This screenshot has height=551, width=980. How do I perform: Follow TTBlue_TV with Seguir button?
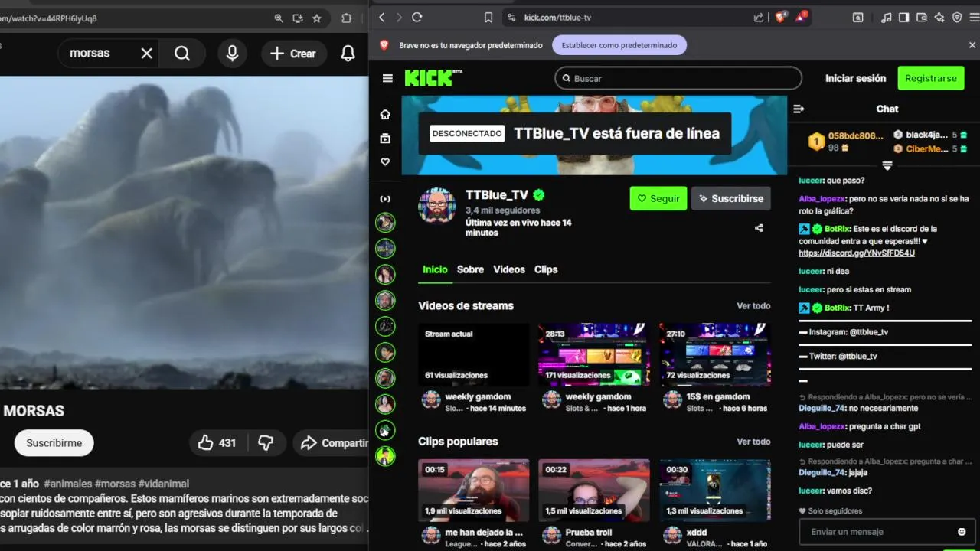click(658, 198)
